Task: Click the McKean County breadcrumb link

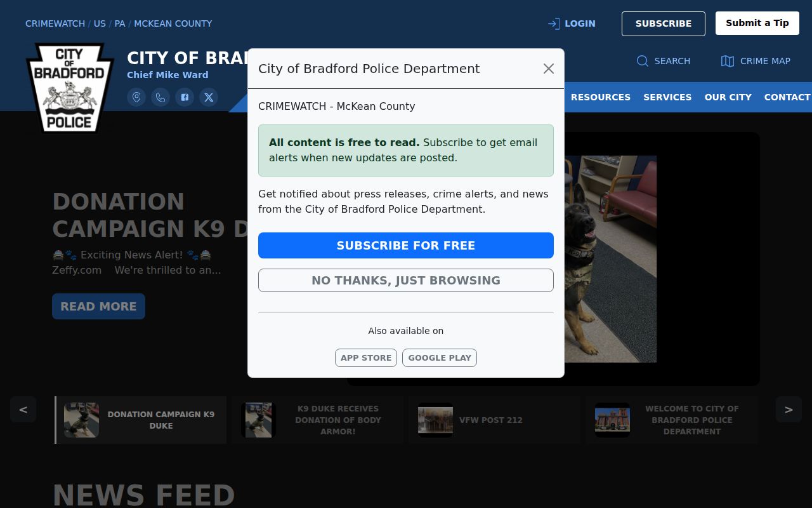Action: click(173, 23)
